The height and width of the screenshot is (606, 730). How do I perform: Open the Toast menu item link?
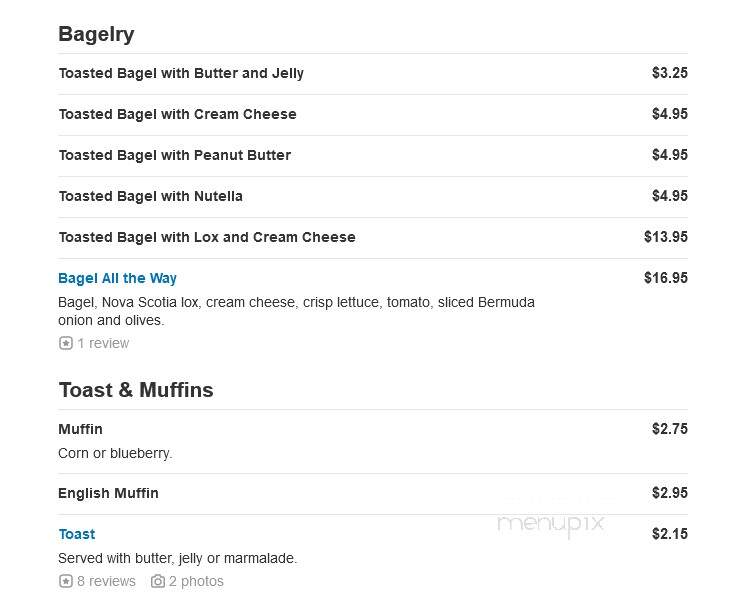point(77,534)
